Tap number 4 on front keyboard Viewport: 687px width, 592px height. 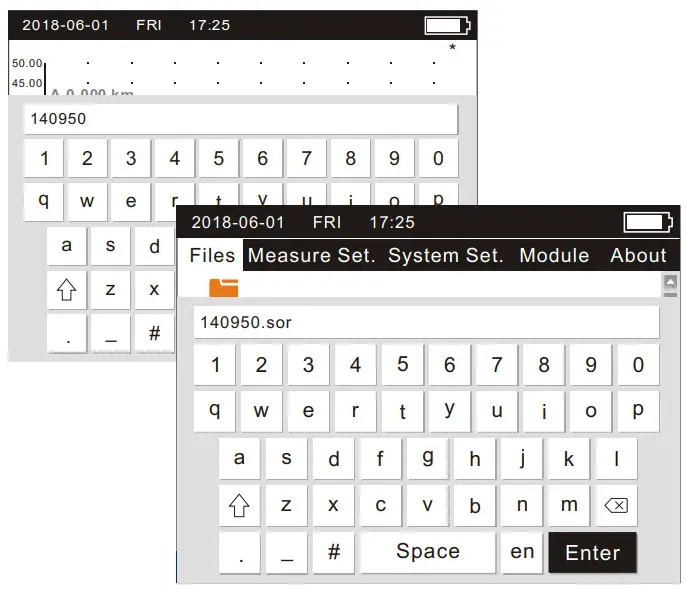[355, 365]
